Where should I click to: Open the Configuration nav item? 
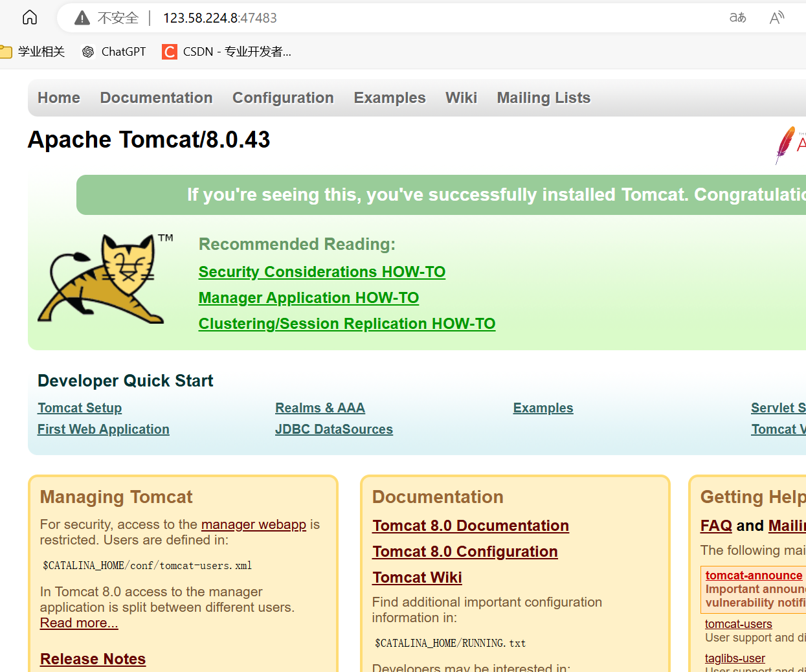pos(283,98)
